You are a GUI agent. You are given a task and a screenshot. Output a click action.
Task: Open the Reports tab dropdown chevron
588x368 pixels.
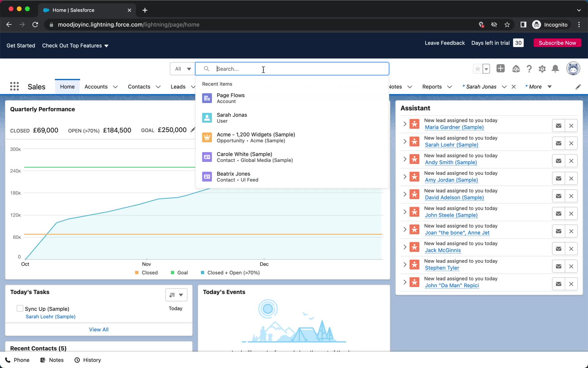point(449,87)
